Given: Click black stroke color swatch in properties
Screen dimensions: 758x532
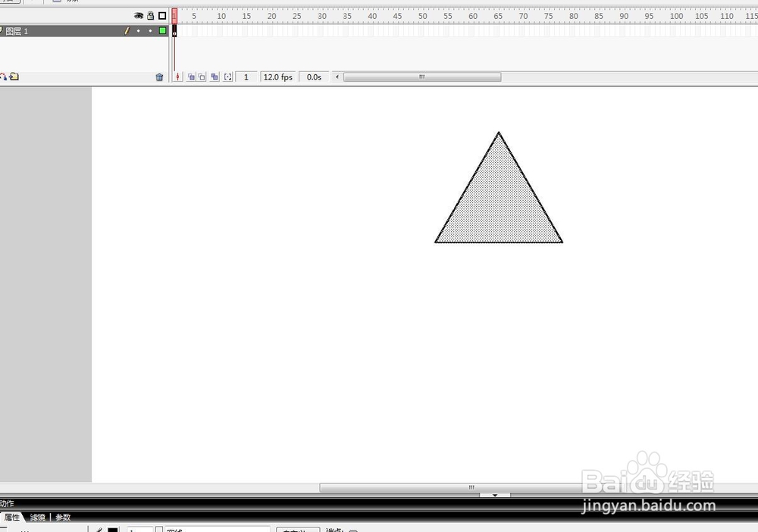Looking at the screenshot, I should (x=113, y=530).
